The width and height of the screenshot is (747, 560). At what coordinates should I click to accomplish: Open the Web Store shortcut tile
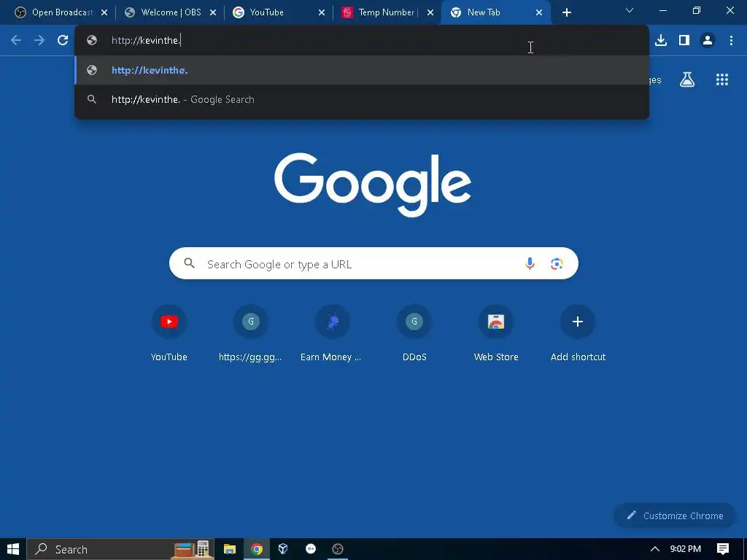pos(496,333)
